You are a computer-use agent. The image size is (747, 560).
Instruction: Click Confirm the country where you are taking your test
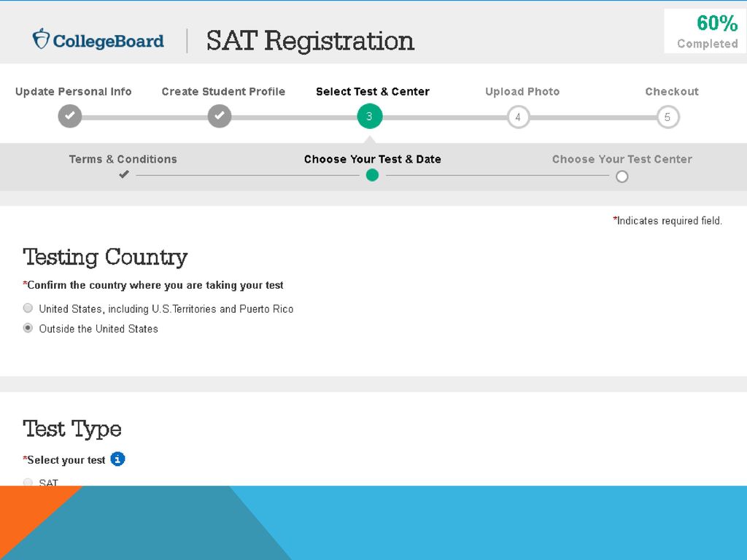tap(153, 285)
